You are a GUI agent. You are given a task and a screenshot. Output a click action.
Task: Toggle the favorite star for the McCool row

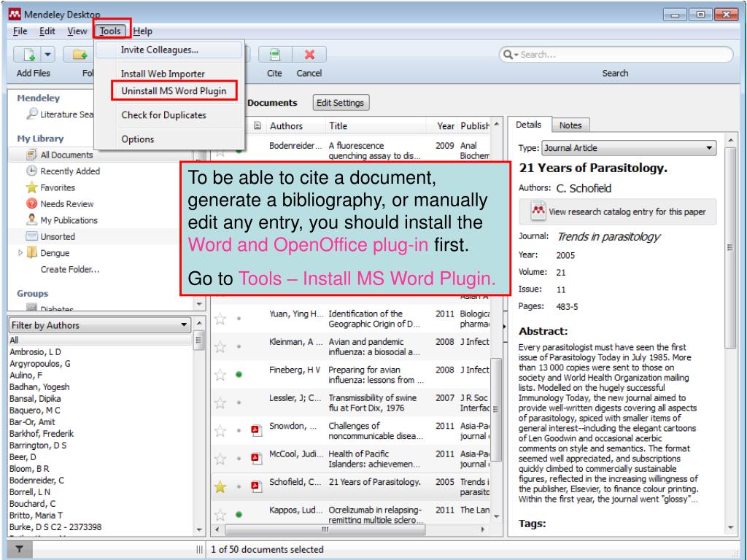[x=220, y=459]
